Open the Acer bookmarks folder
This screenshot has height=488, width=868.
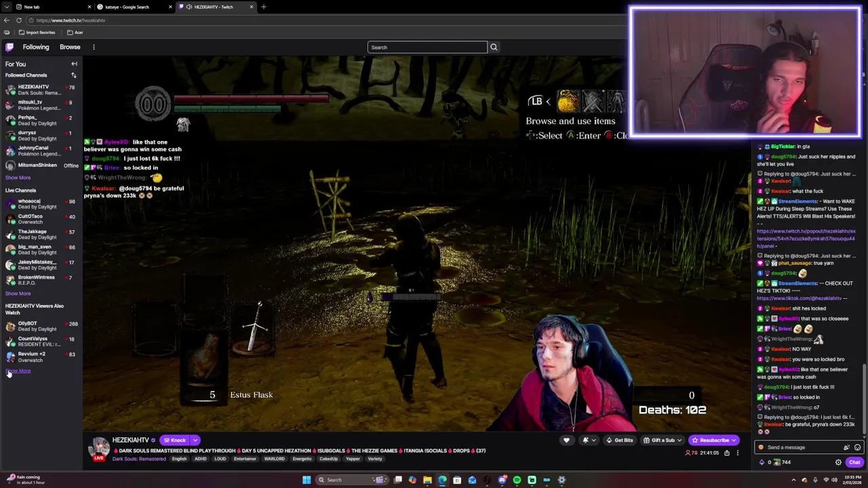[x=75, y=33]
